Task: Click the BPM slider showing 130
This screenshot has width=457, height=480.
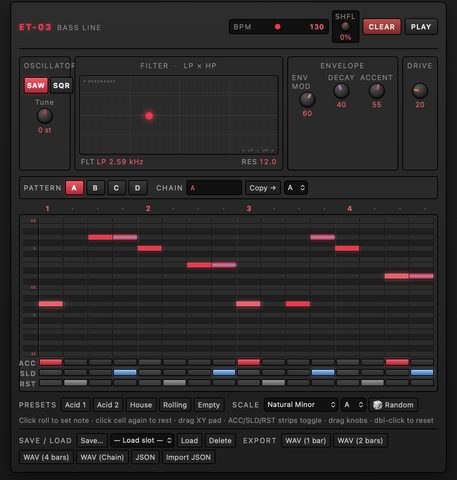Action: coord(279,27)
